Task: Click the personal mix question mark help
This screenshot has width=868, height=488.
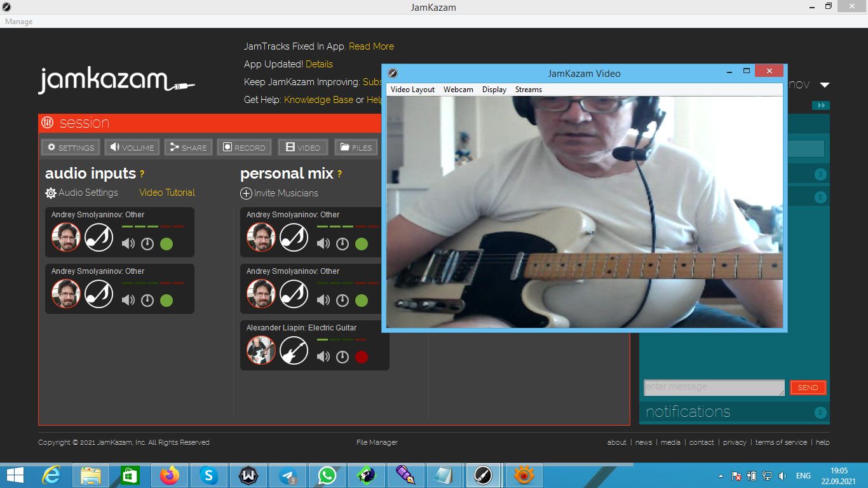Action: point(339,173)
